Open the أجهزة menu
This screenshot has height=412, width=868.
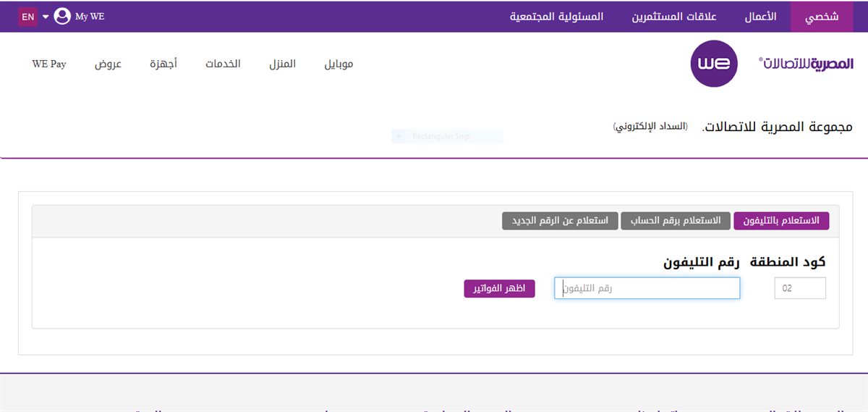tap(163, 64)
